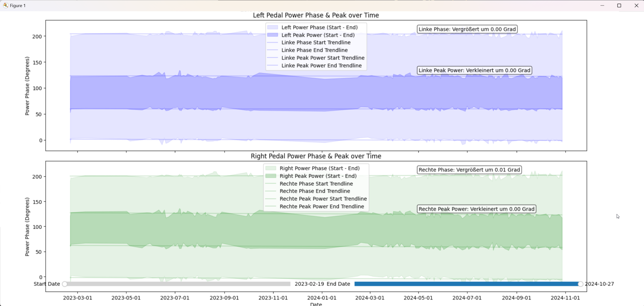This screenshot has width=644, height=306.
Task: Click the 'Date' x-axis label
Action: click(316, 304)
